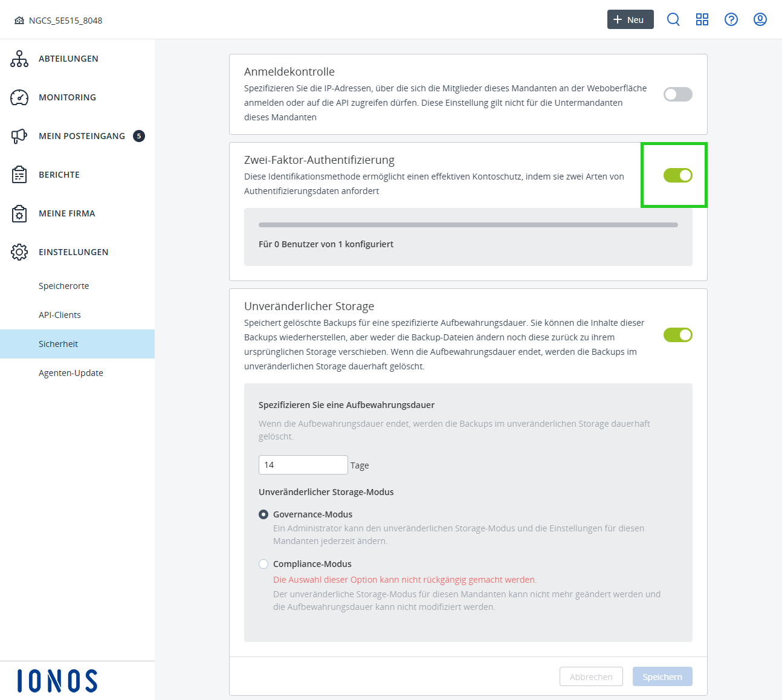Open Mein Posteingang with 5 notifications
This screenshot has width=782, height=700.
[82, 136]
